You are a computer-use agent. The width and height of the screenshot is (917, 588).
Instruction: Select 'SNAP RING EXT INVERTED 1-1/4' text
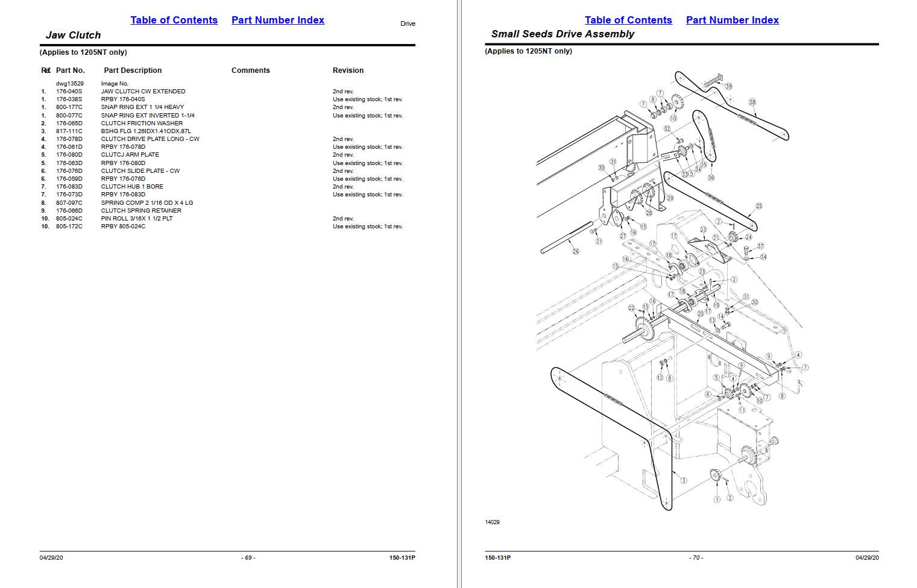(148, 115)
